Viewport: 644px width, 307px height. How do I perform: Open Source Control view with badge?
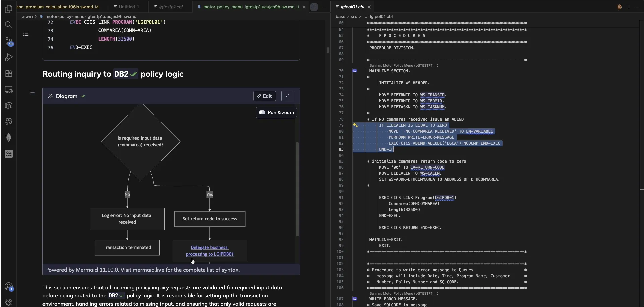coord(9,41)
